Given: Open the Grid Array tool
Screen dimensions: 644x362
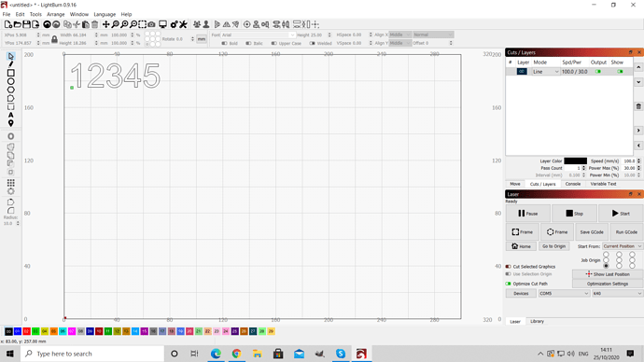Looking at the screenshot, I should coord(10,183).
